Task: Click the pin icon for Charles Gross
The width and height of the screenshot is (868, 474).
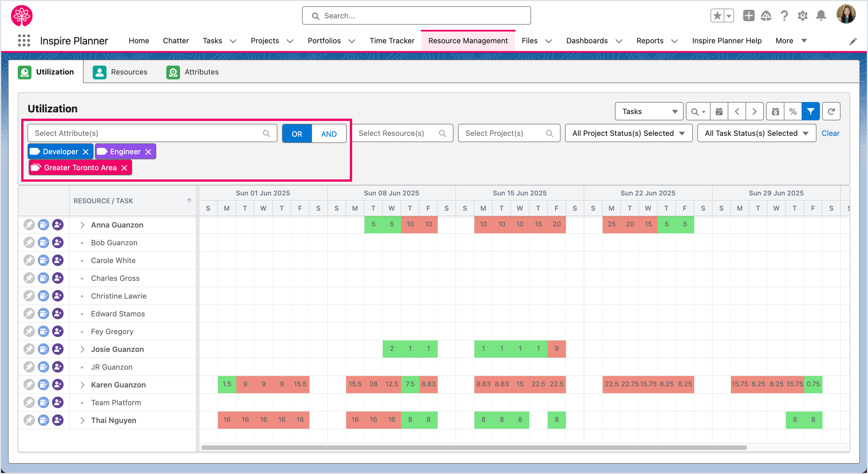Action: 29,278
